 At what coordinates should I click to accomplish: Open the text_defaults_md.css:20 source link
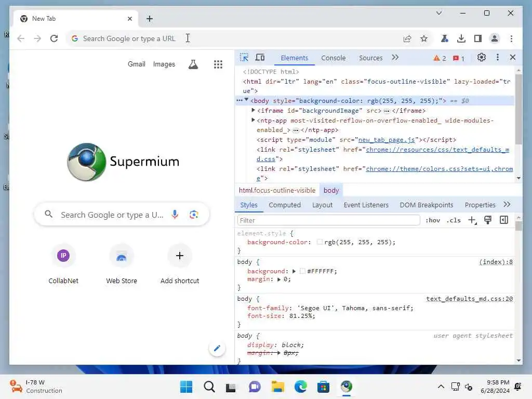pyautogui.click(x=469, y=299)
